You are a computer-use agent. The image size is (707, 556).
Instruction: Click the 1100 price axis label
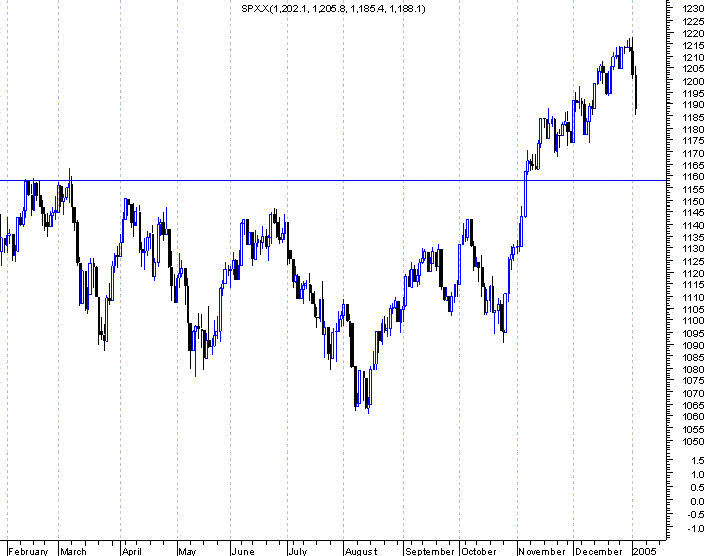(x=693, y=321)
